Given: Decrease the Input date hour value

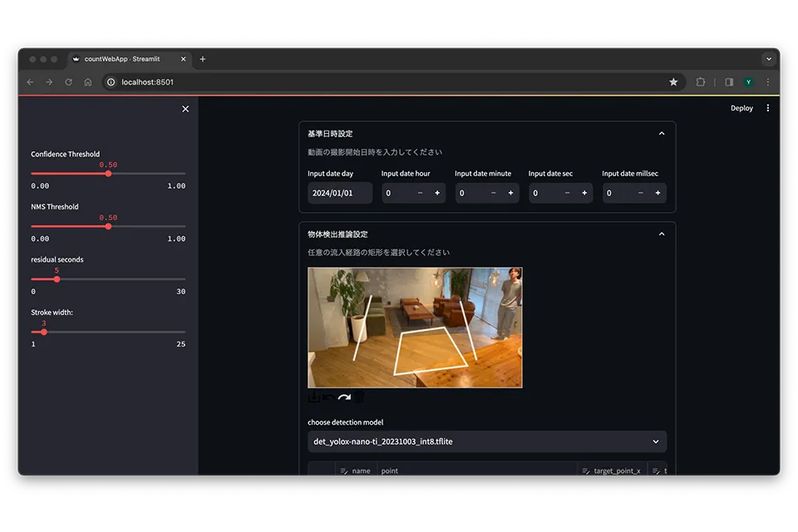Looking at the screenshot, I should click(x=420, y=193).
